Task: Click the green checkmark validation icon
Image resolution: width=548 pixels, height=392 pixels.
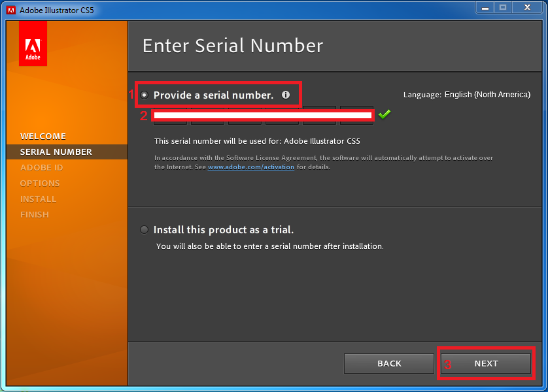Action: pos(384,114)
